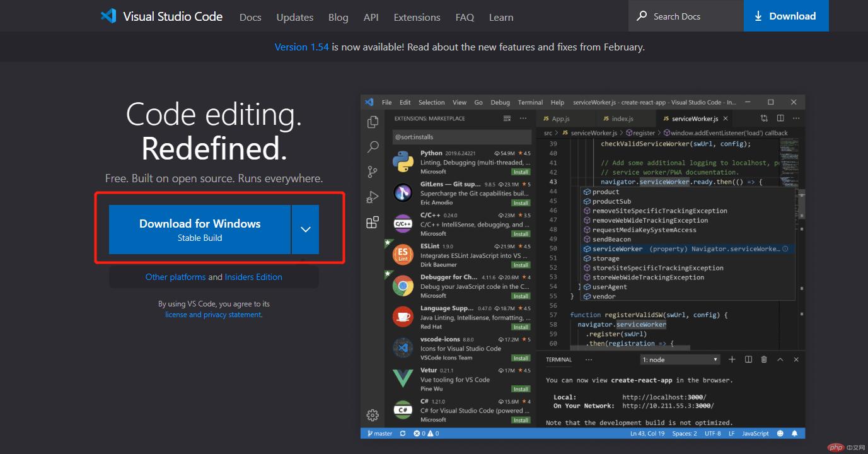868x454 pixels.
Task: Select the Extensions icon in the Activity Bar
Action: coord(373,221)
